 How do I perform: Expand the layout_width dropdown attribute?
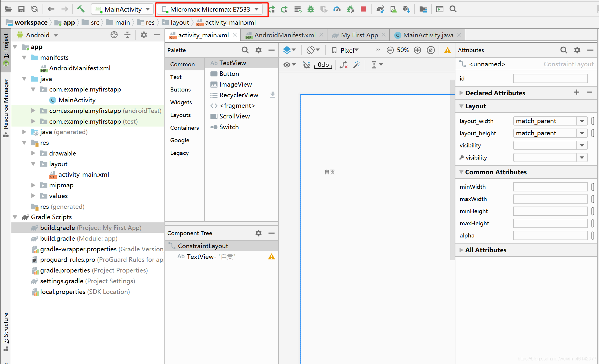[583, 120]
